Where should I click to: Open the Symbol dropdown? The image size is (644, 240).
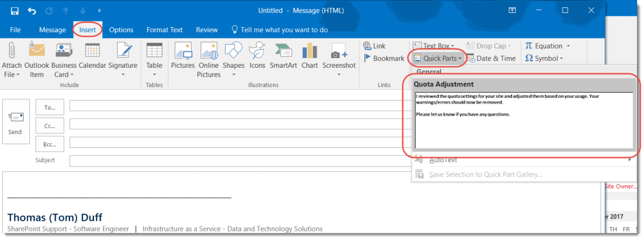tap(544, 58)
